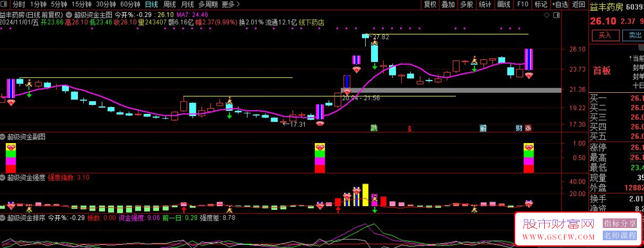Click the red $ marker under the chart
644x248 pixels.
[x=409, y=128]
